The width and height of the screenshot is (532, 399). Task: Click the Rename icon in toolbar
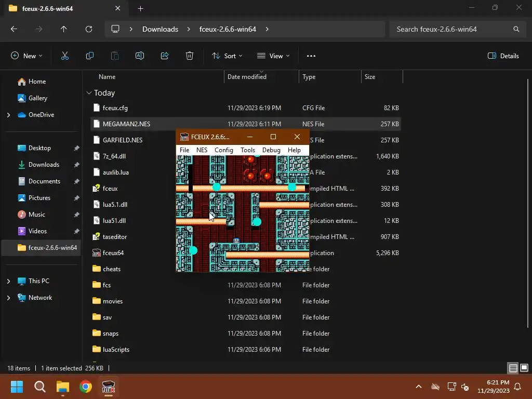[x=140, y=56]
